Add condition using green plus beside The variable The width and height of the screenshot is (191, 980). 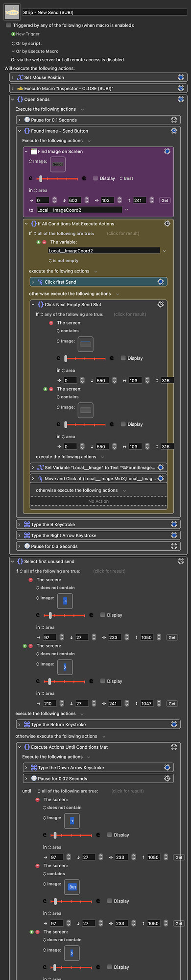coord(38,242)
